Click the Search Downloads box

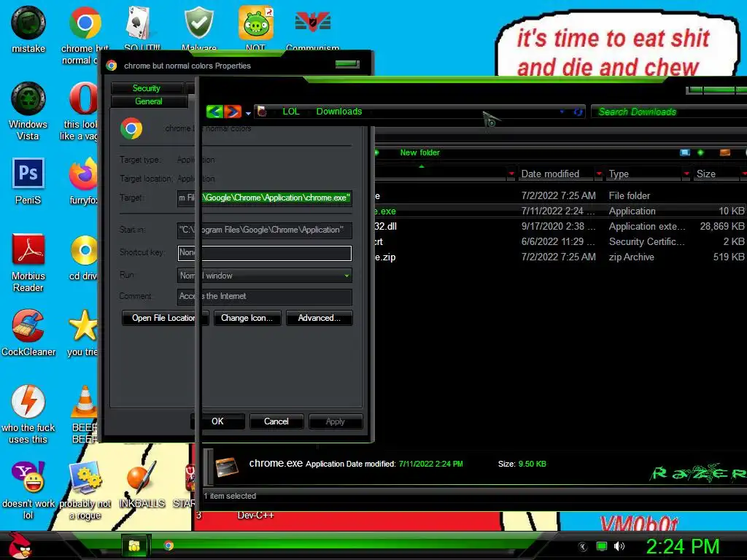pyautogui.click(x=669, y=112)
